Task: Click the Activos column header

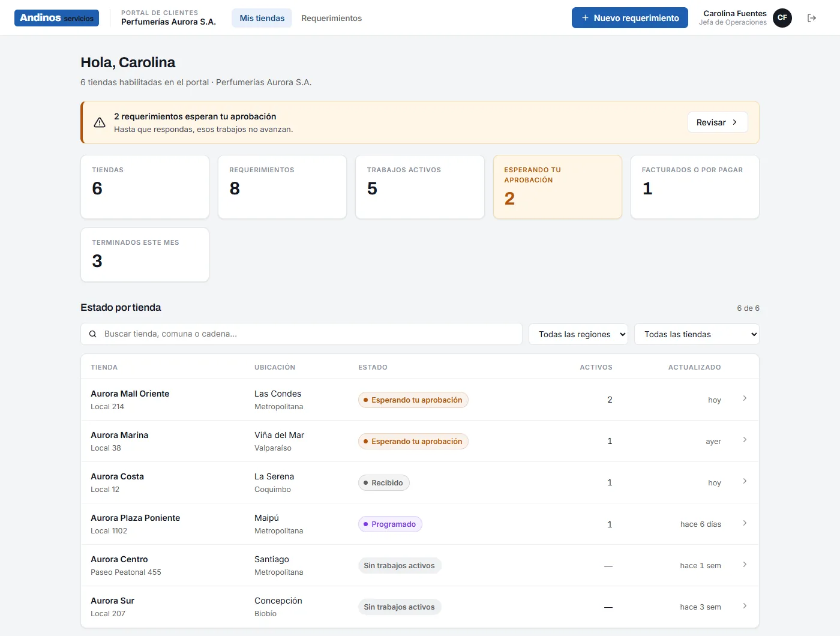Action: point(596,367)
